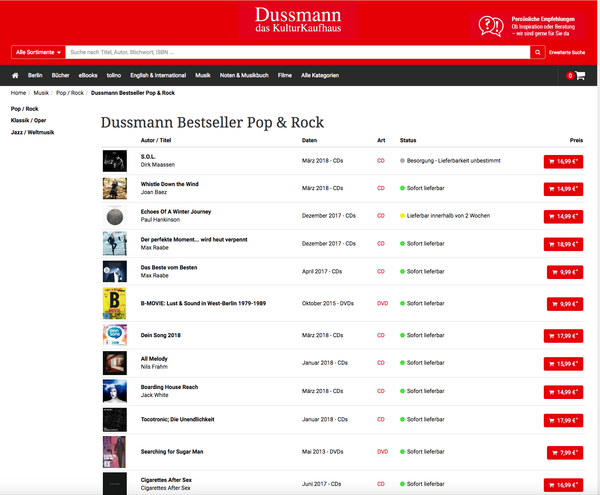The image size is (600, 495).
Task: Add Tocotronic Die Unendlichkeit to cart
Action: click(x=563, y=420)
